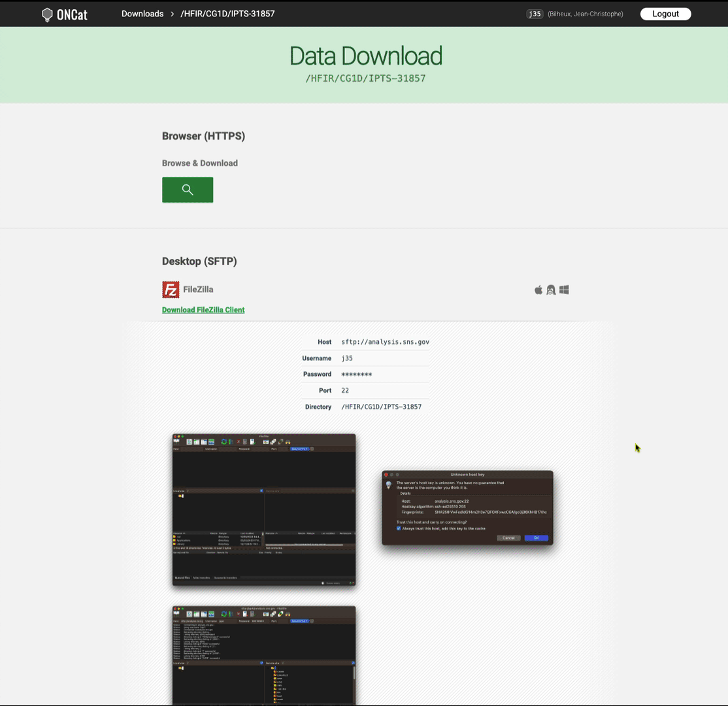Click the Linux penguin platform icon
Viewport: 728px width, 706px height.
[551, 290]
